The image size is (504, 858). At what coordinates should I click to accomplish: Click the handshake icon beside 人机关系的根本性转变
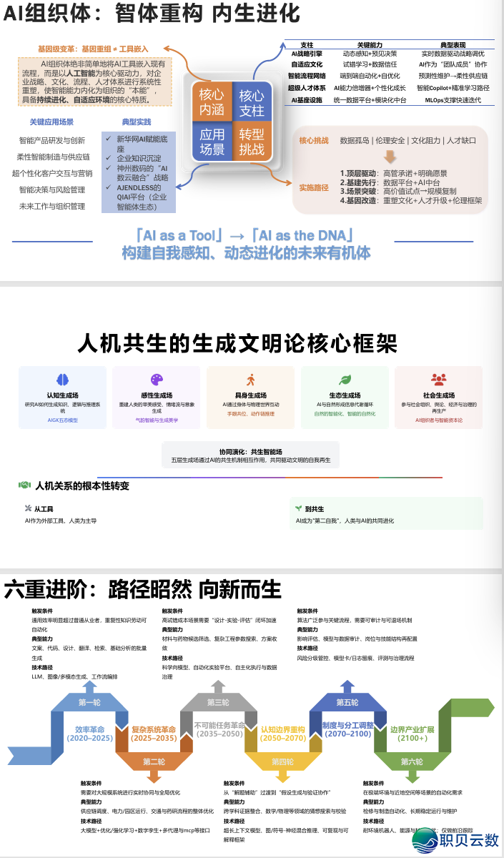point(25,485)
